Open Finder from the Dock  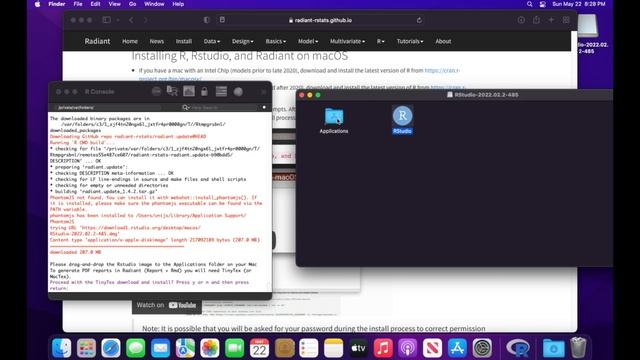62,348
